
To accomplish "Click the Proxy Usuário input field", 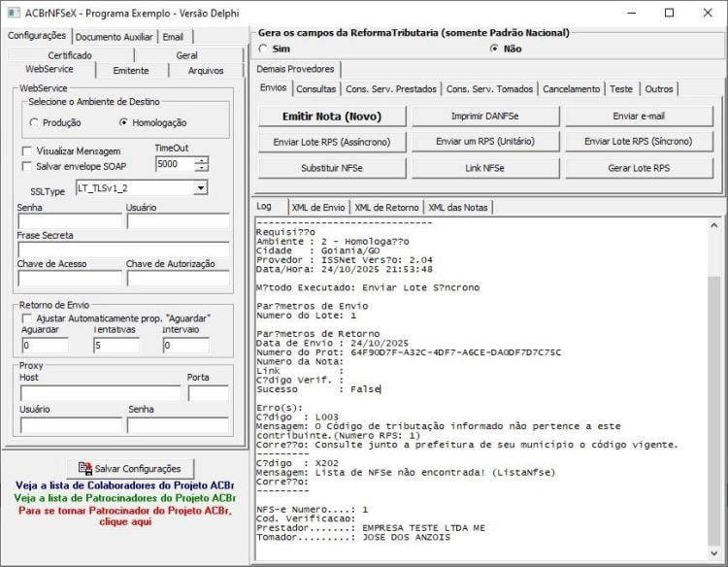I will (71, 425).
